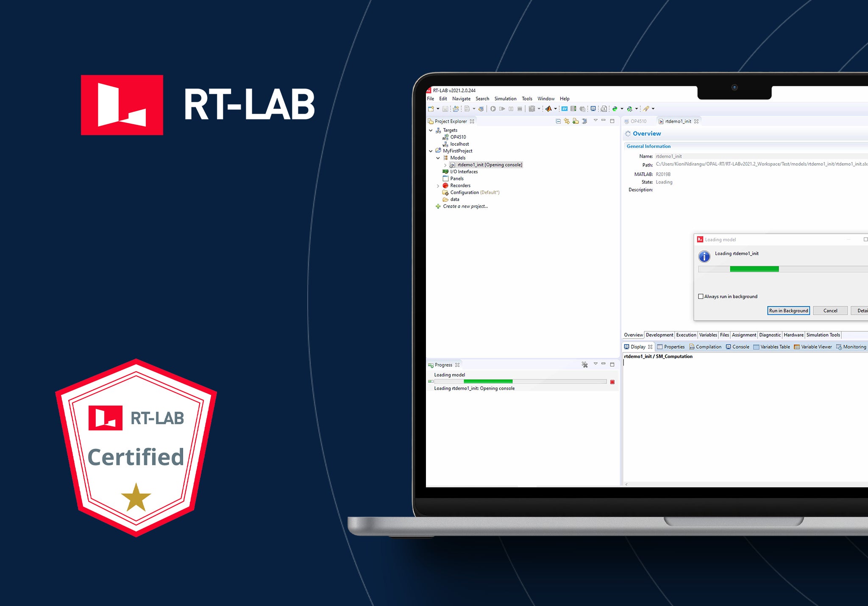Toggle Link with Editor in Project Explorer

coord(567,121)
